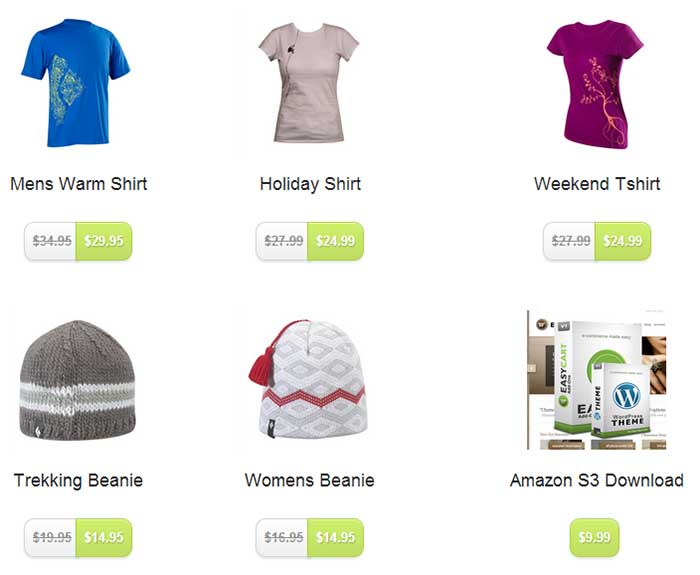This screenshot has width=700, height=575.
Task: Go to the Womens Beanie product title
Action: 309,480
